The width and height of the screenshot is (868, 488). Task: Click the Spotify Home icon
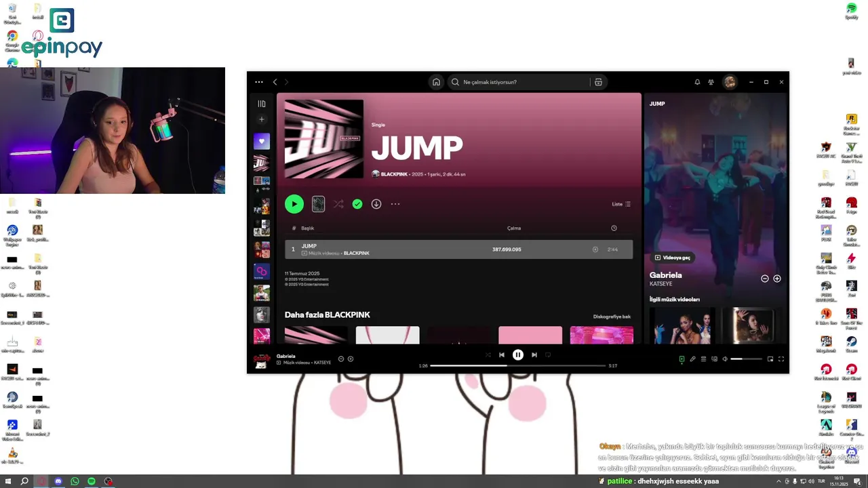pos(436,82)
